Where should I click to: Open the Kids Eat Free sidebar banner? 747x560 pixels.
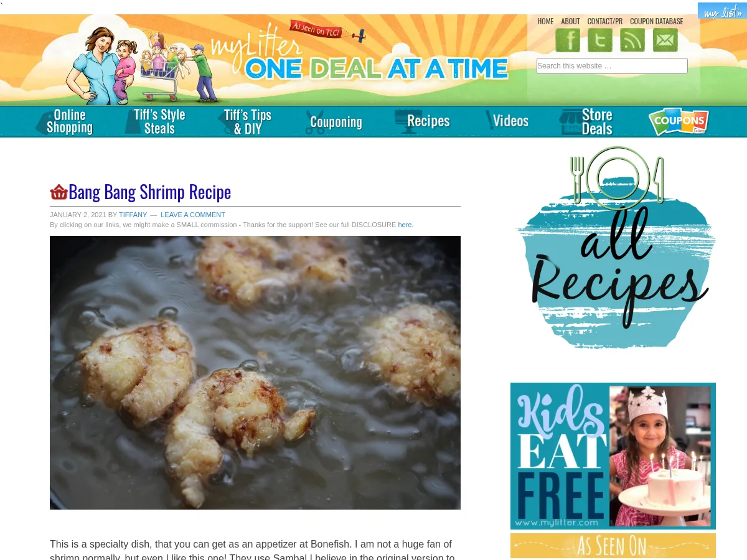613,456
